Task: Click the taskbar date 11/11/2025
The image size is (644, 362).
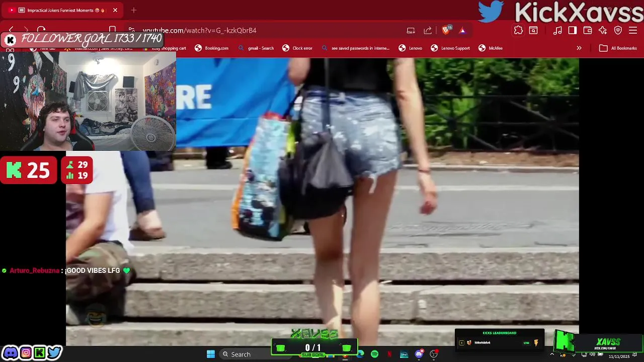Action: click(619, 356)
